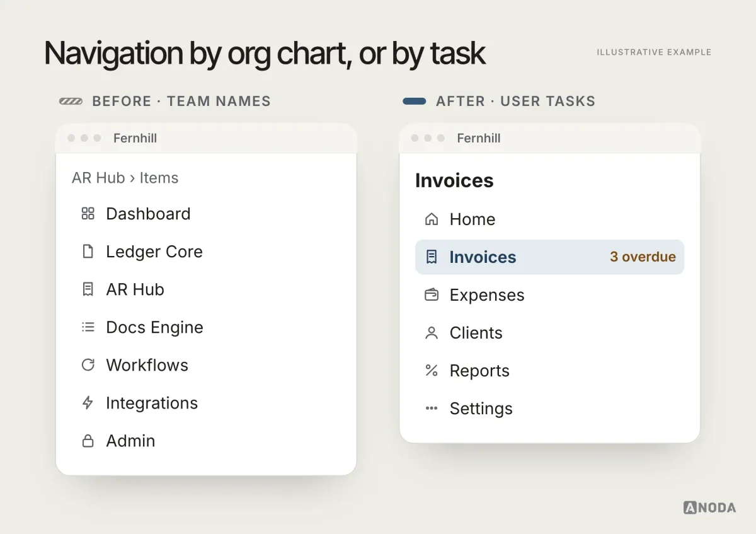Click the 'AFTER · USER TASKS' label
This screenshot has height=534, width=756.
point(515,101)
